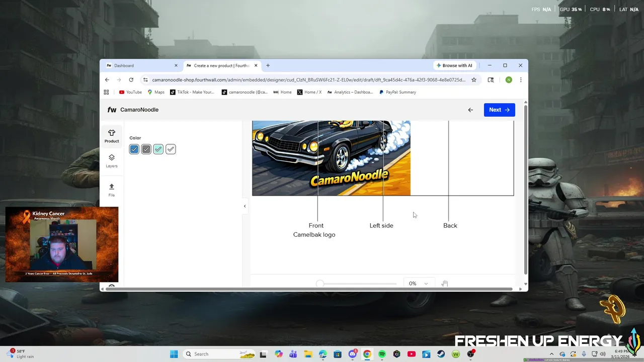Open Discord from the taskbar
The image size is (644, 362).
click(352, 354)
